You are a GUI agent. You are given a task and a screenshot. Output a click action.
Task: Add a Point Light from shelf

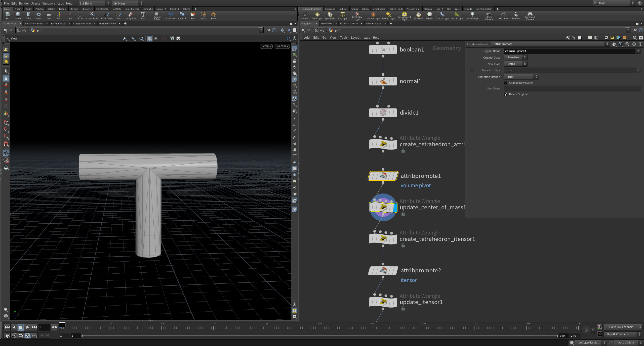(x=317, y=16)
